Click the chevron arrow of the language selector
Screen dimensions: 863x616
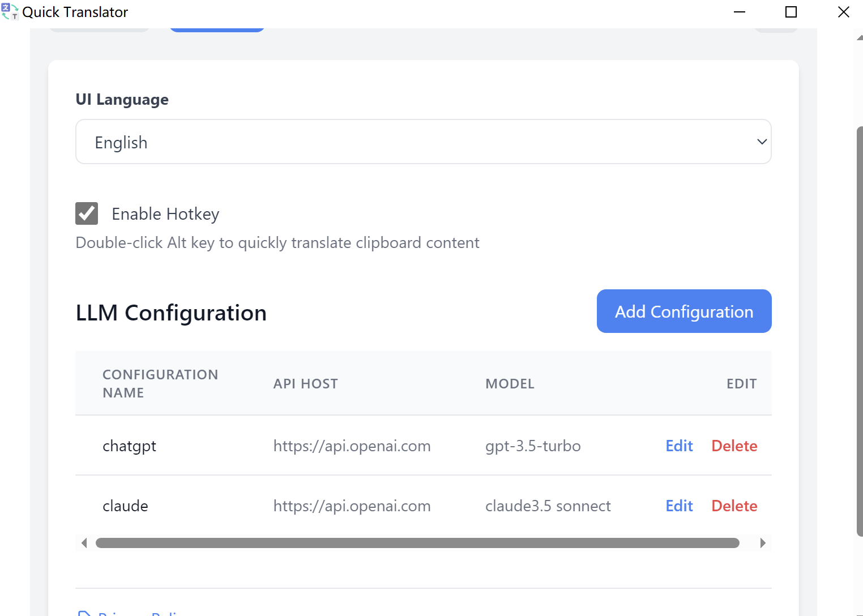coord(762,142)
